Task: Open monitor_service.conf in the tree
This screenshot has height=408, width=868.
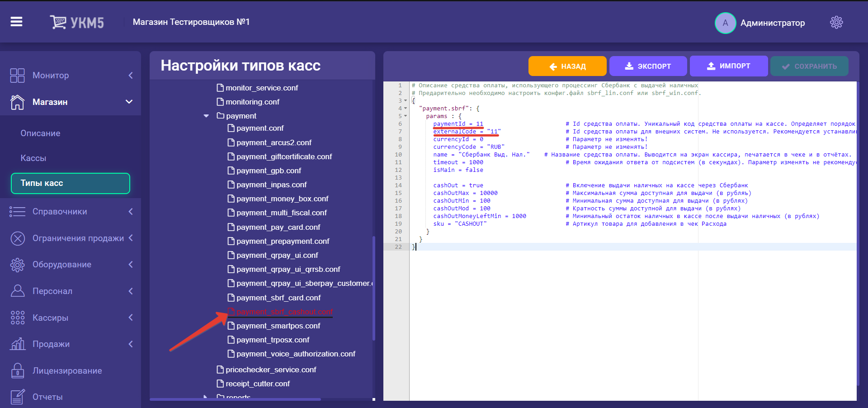Action: point(262,88)
